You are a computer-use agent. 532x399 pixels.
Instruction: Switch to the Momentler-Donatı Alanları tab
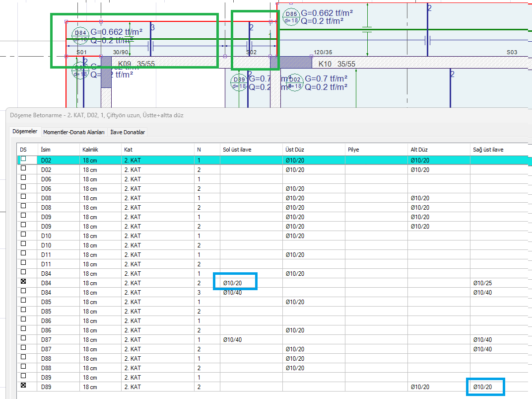73,132
